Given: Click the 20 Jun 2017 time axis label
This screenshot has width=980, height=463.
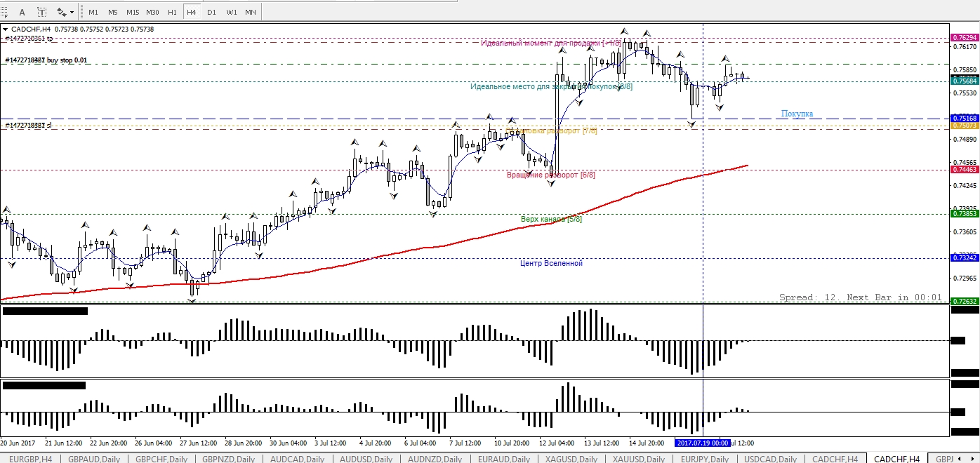Looking at the screenshot, I should coord(18,443).
